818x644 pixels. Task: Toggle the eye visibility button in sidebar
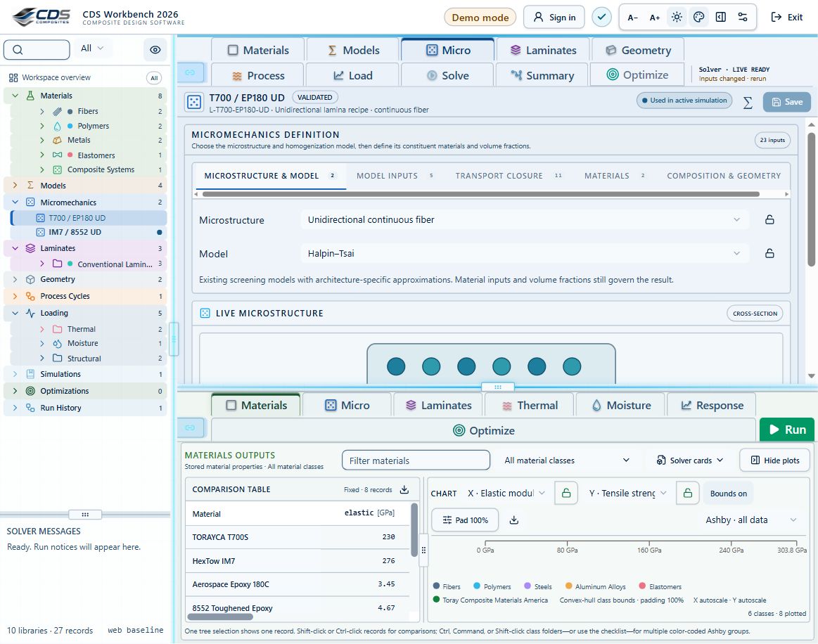(x=155, y=49)
